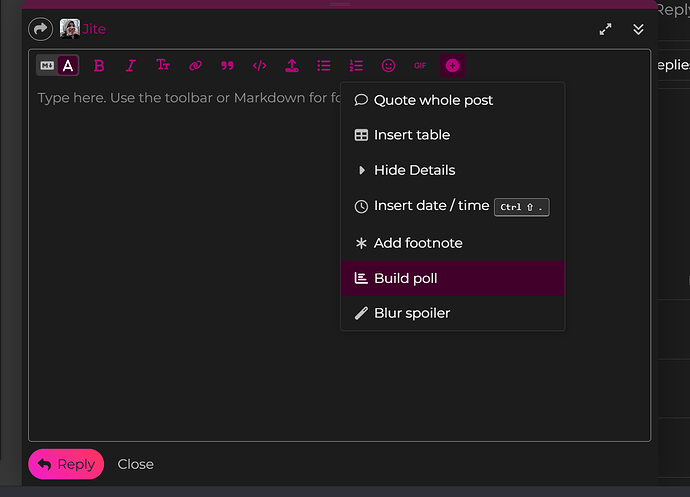Expand composer to full screen

click(606, 29)
